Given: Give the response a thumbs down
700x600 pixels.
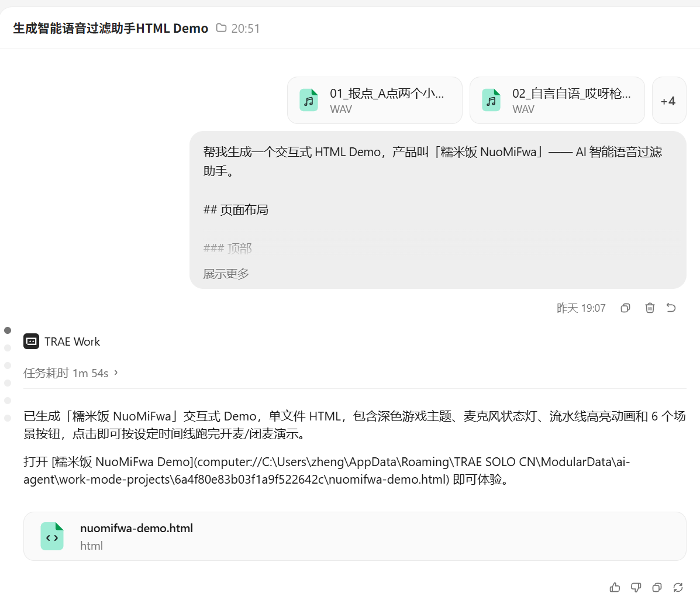Looking at the screenshot, I should point(636,588).
